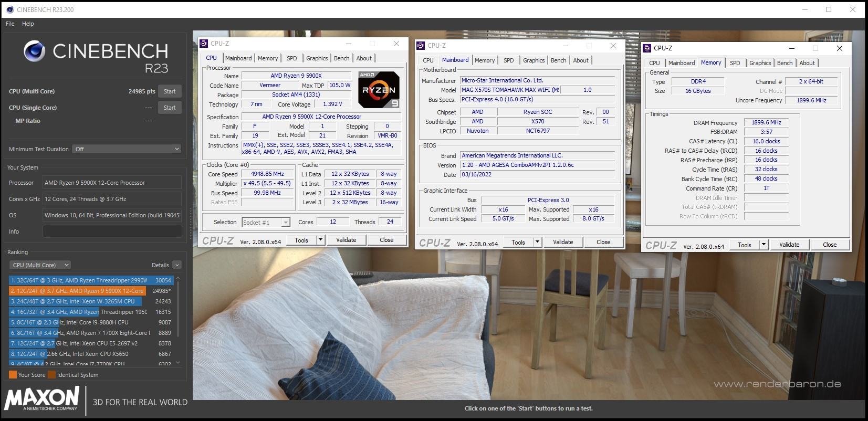
Task: Open Graphics tab in first CPU-Z window
Action: pos(317,58)
